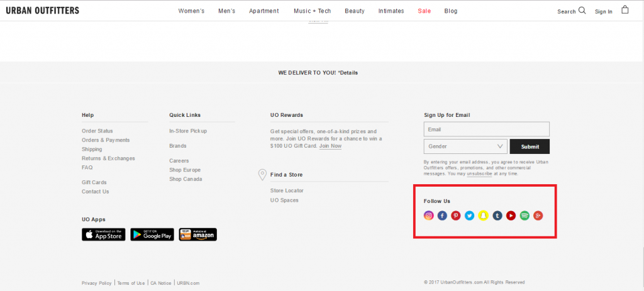The image size is (644, 291).
Task: Open the Contact Us link
Action: pos(96,192)
